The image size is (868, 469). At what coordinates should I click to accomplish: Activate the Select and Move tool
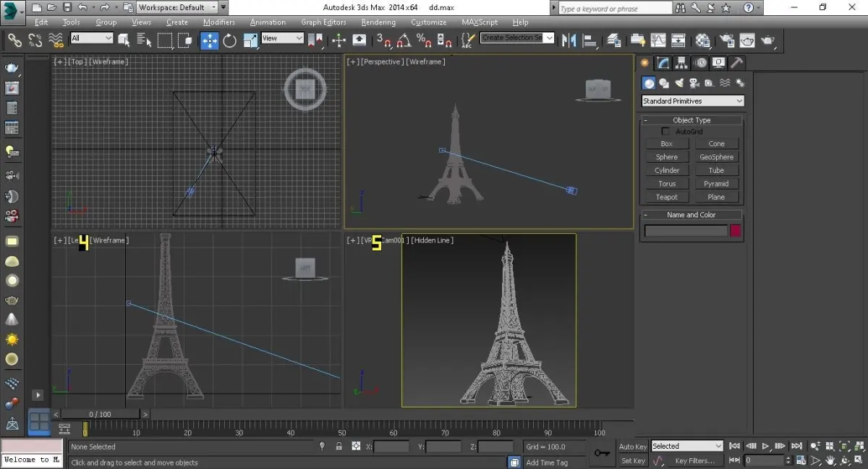[210, 40]
